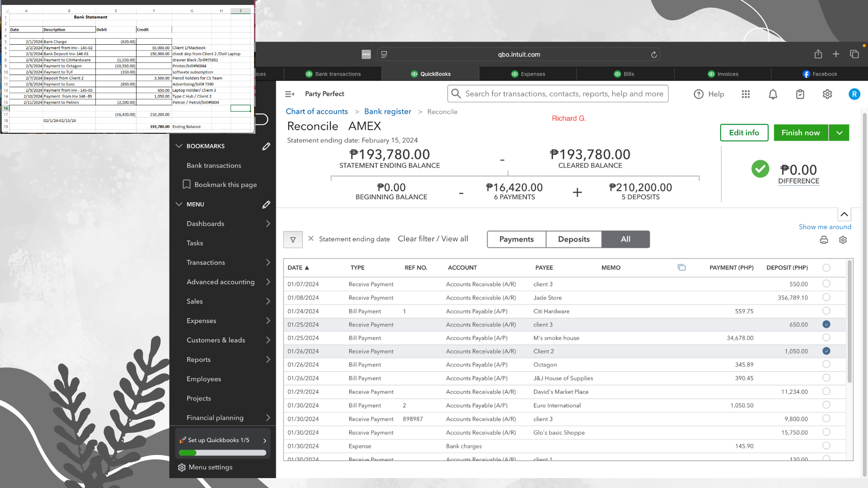Collapse the BOOKMARKS section

point(179,146)
